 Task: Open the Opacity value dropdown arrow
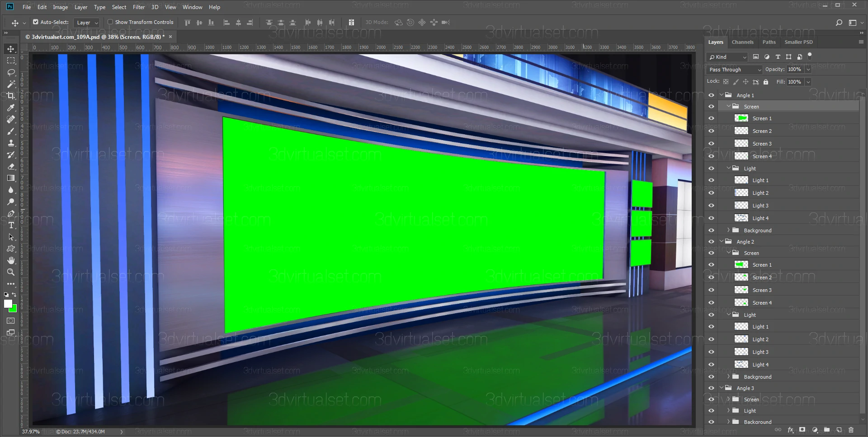(808, 70)
